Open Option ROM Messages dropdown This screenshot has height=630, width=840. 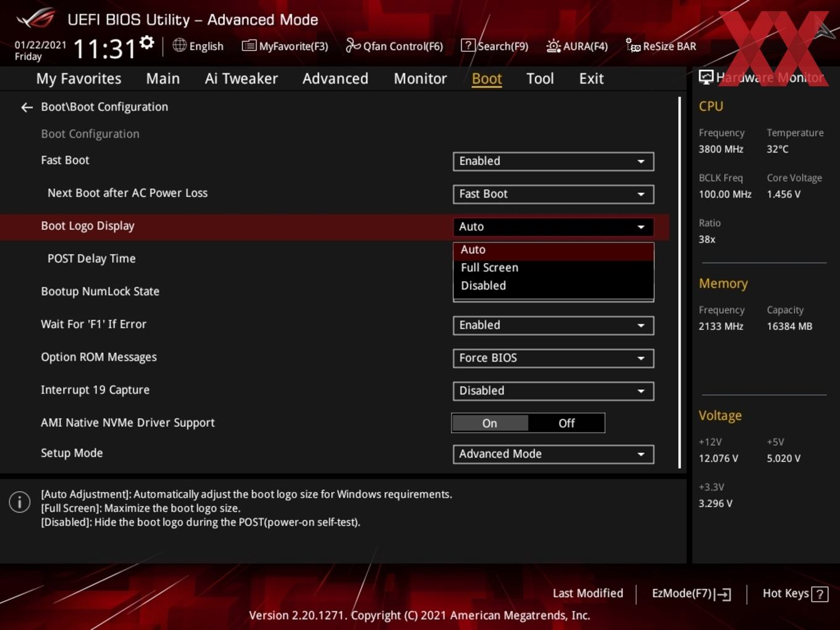(x=553, y=358)
